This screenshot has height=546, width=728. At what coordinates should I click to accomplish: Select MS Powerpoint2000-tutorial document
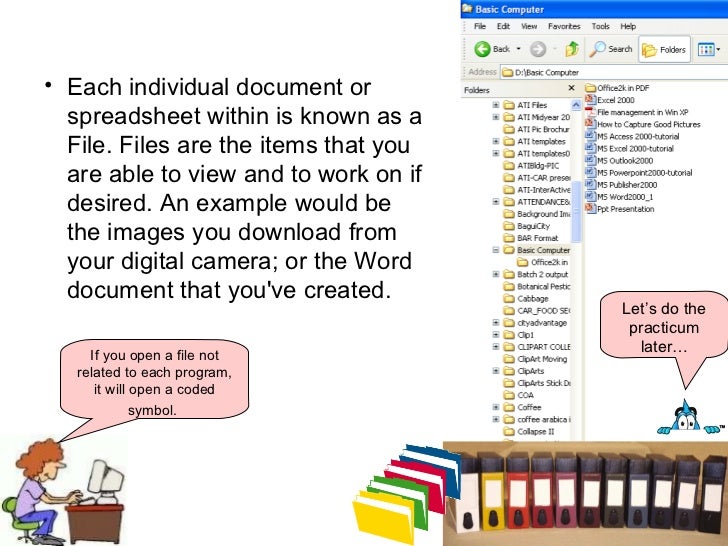(x=638, y=172)
